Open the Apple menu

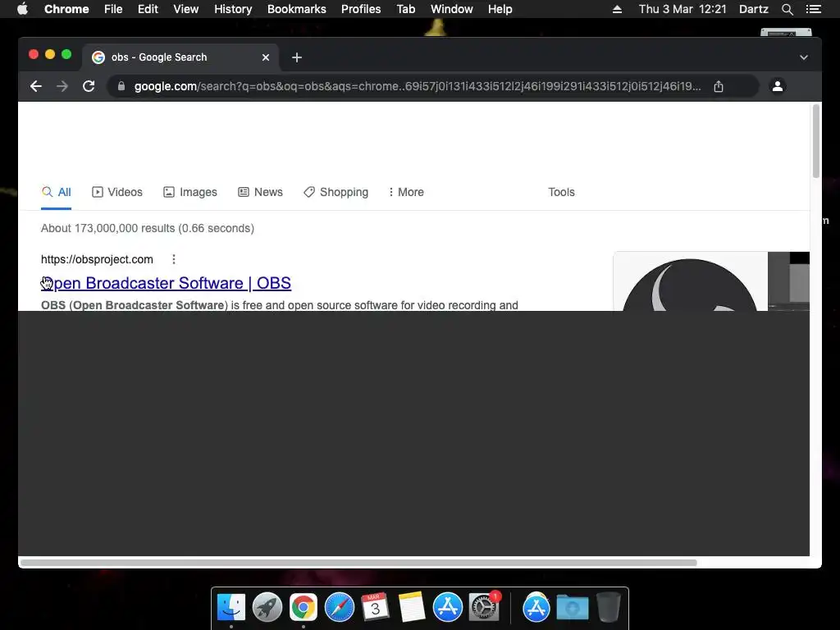tap(22, 9)
